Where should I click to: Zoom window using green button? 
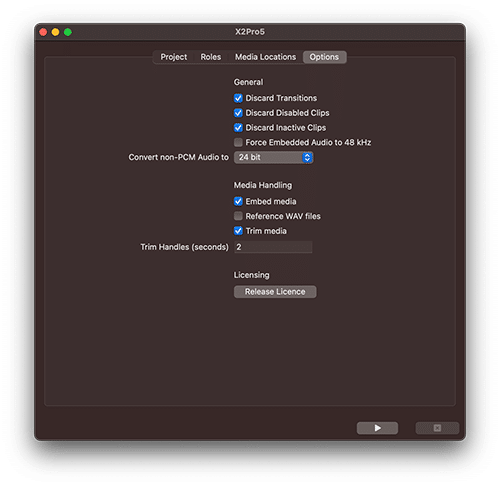pos(68,32)
